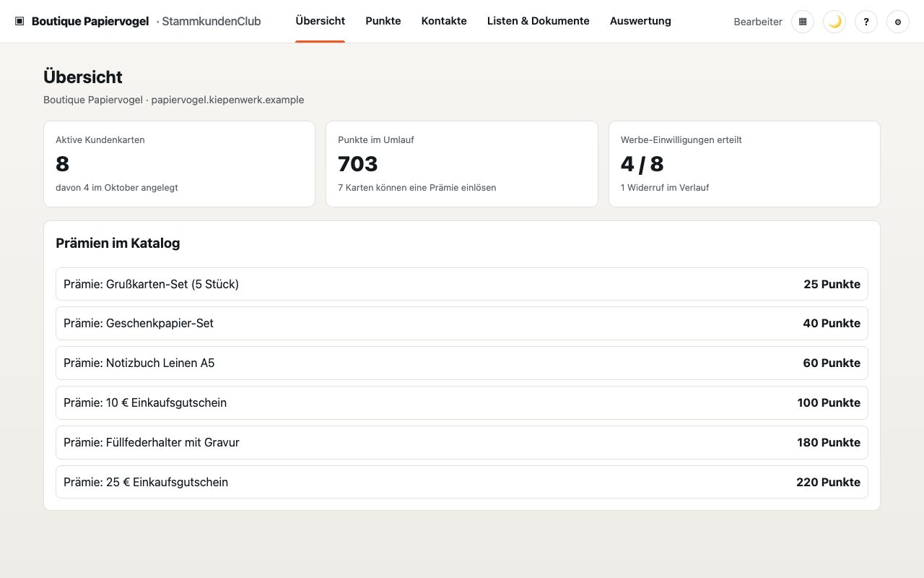Select the Notizbuch Leinen A5 reward row
The width and height of the screenshot is (924, 578).
462,363
